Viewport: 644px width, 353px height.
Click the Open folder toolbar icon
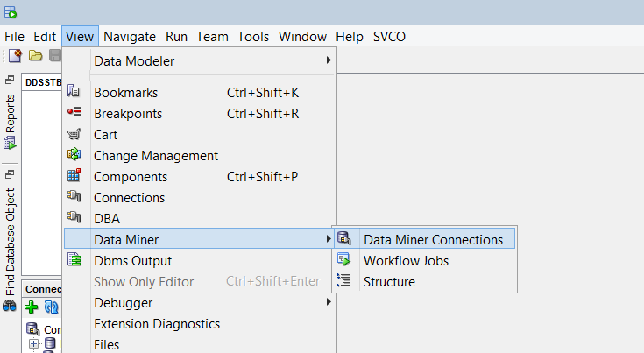35,55
